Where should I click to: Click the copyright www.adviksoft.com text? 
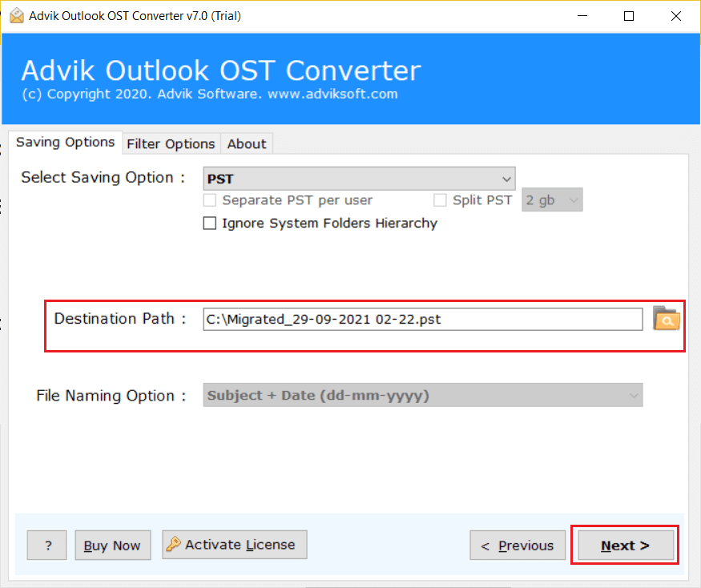point(210,94)
